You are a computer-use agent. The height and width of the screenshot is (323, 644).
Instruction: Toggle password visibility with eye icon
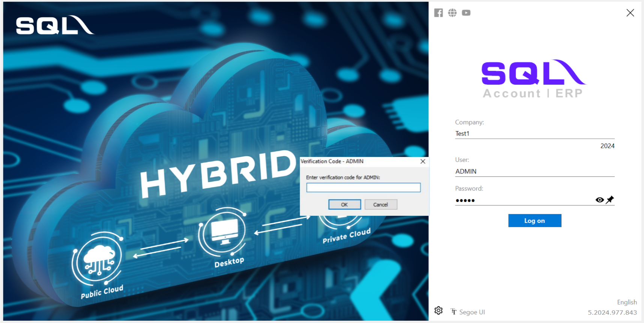[599, 200]
